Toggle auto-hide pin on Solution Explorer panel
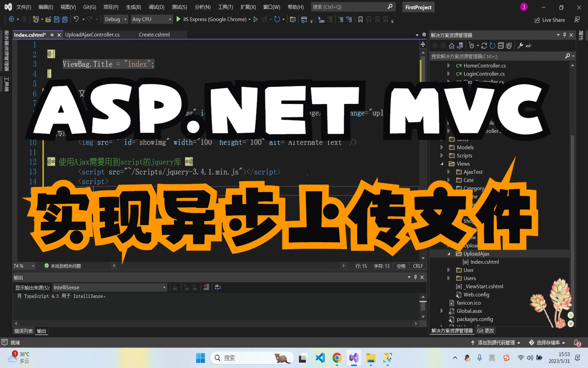588x368 pixels. [564, 35]
